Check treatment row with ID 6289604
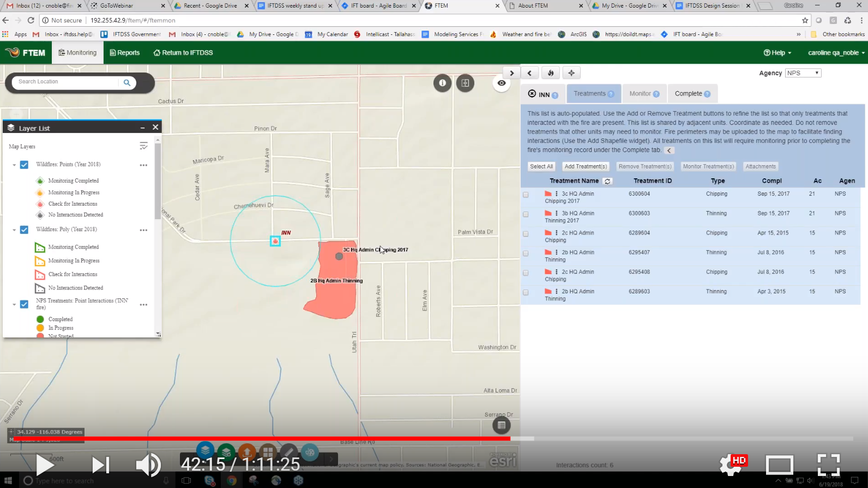 point(526,234)
